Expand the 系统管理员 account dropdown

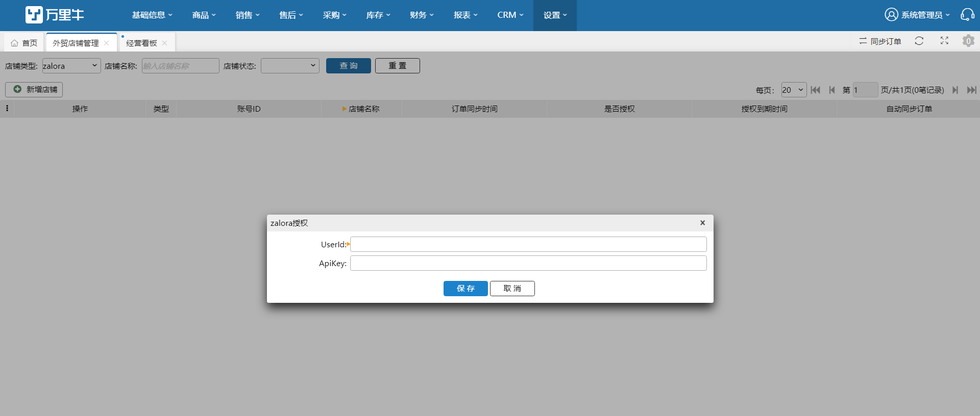(x=925, y=15)
